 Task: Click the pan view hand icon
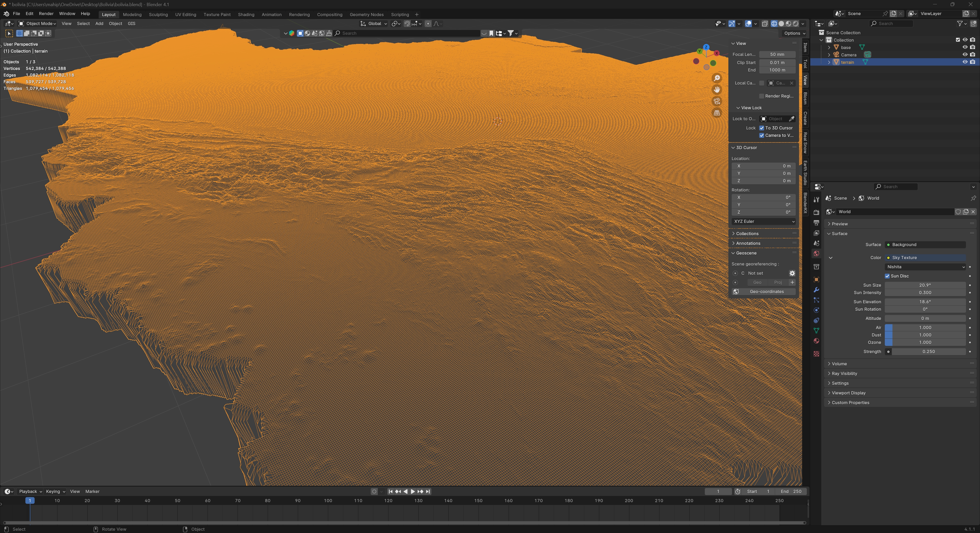point(717,90)
